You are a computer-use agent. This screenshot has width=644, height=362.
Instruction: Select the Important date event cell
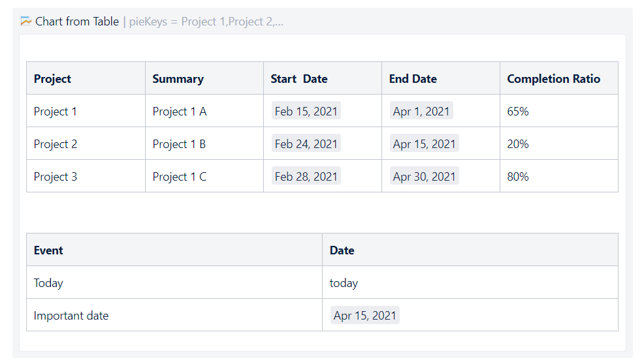pos(174,315)
